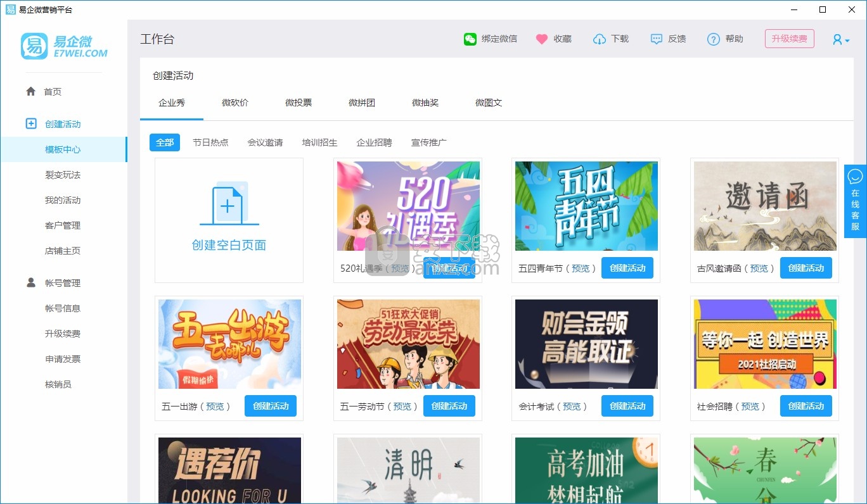Select 模板中心 in the sidebar
The image size is (867, 504).
pyautogui.click(x=63, y=149)
